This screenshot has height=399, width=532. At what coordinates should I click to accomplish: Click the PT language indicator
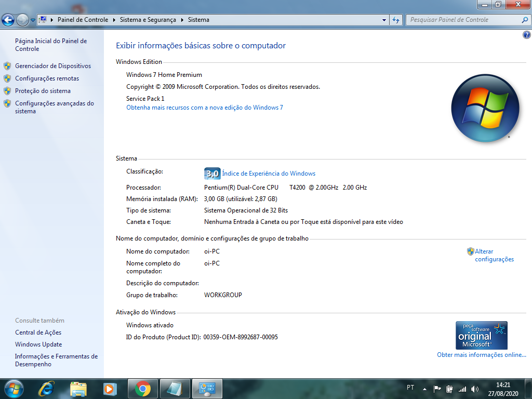tap(410, 388)
